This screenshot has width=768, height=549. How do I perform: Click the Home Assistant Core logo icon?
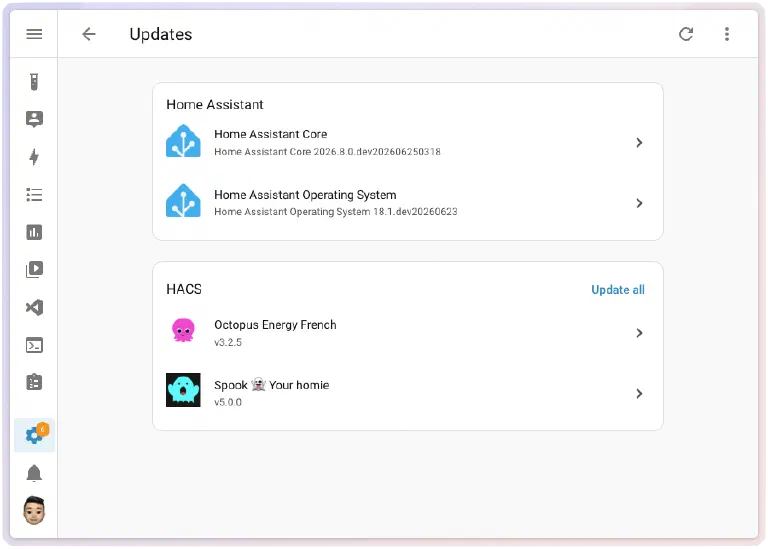tap(183, 141)
